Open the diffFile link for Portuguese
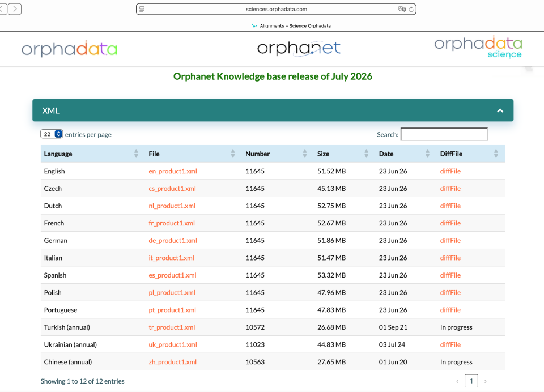The width and height of the screenshot is (544, 392). [x=450, y=310]
